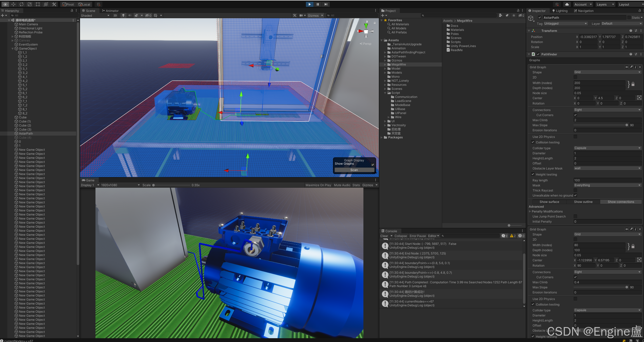Toggle Show Graphs checkbox
644x342 pixels.
(373, 164)
